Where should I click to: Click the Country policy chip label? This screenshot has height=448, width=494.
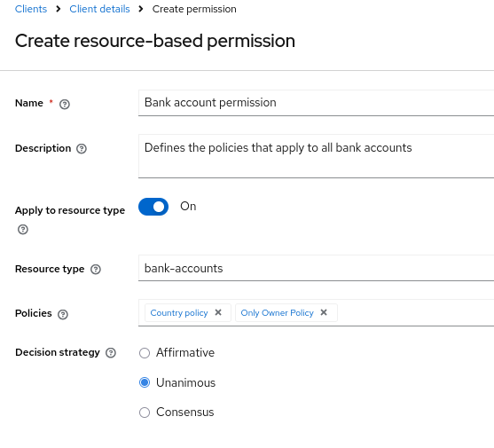coord(179,313)
